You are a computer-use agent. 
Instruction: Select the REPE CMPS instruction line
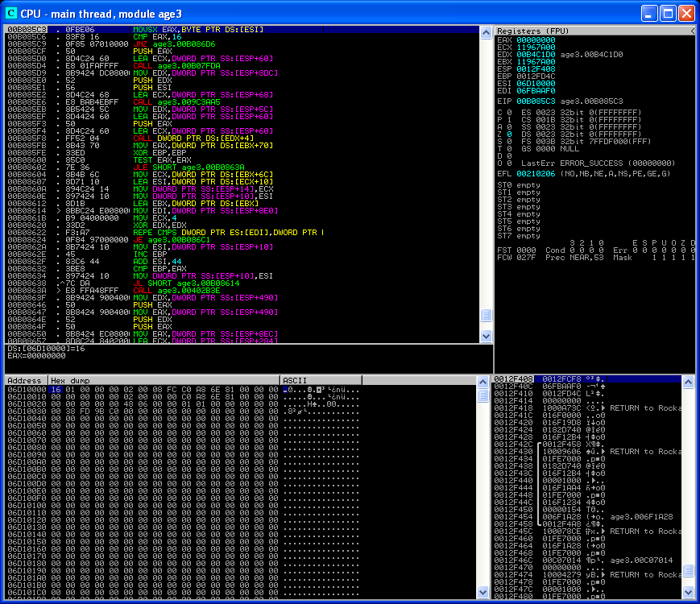tap(228, 232)
